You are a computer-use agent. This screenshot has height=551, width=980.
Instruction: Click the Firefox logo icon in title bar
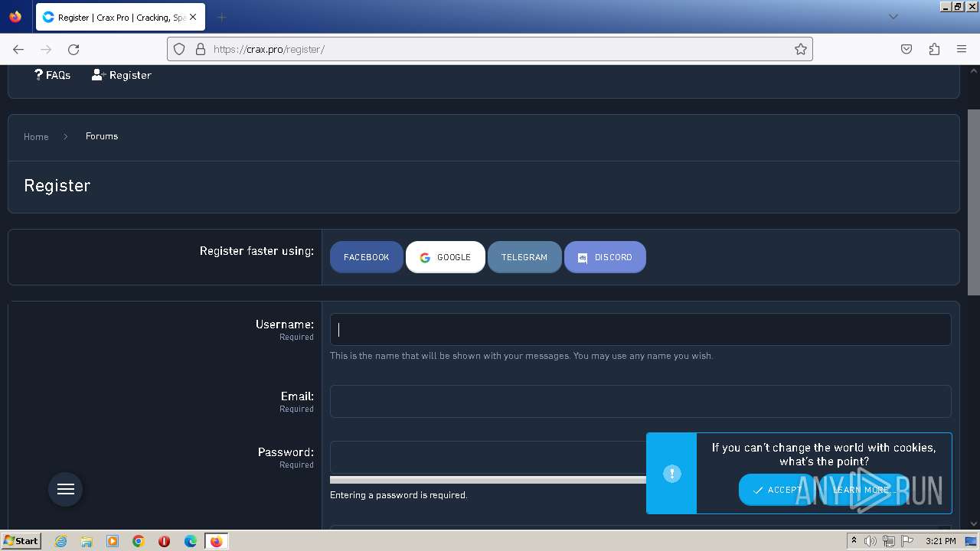pos(15,16)
